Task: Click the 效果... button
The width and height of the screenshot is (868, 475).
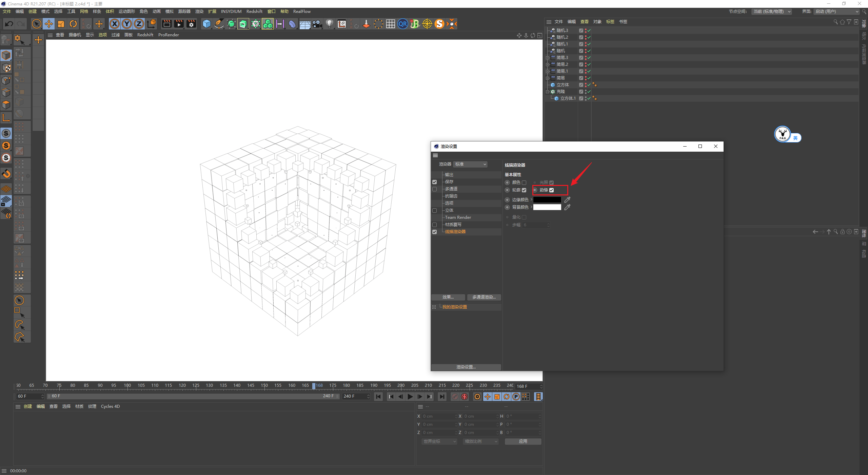Action: click(448, 297)
